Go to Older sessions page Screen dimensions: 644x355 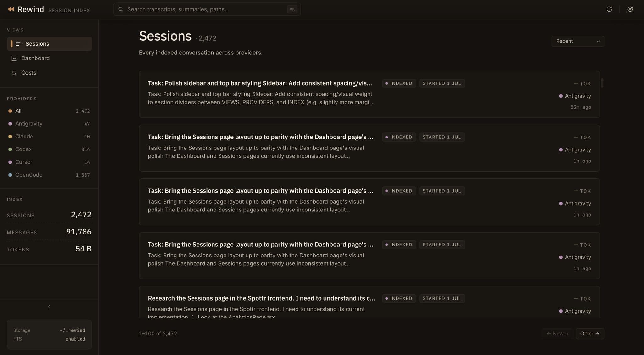[590, 334]
